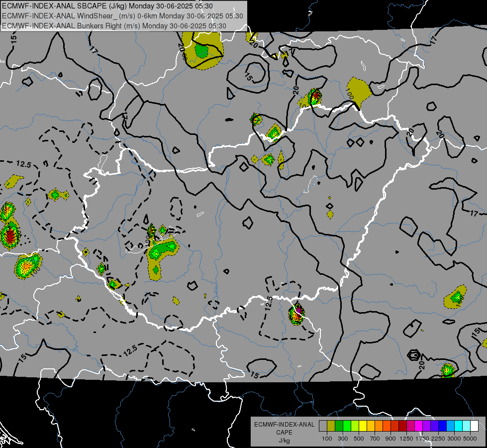Click the 1750 legend tick value

(x=422, y=439)
